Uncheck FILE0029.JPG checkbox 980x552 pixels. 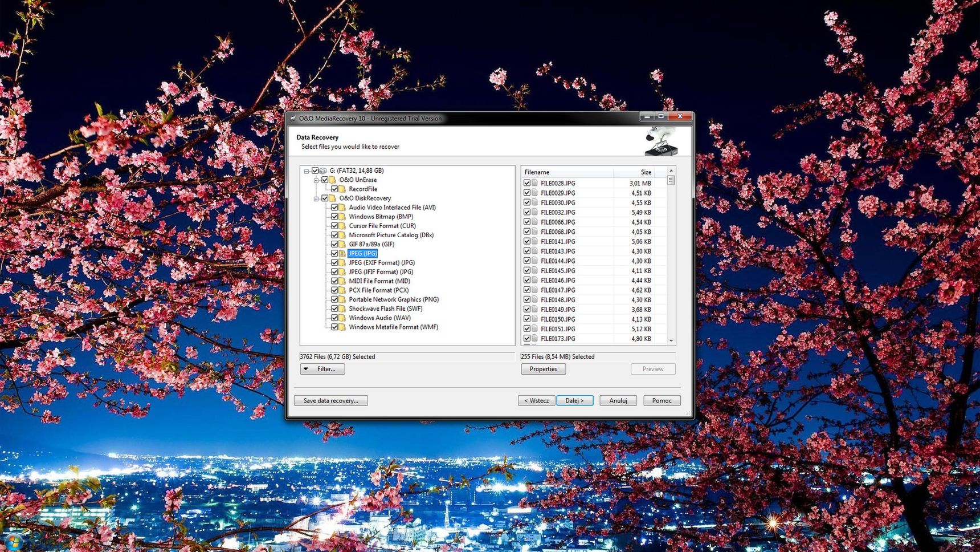(527, 193)
